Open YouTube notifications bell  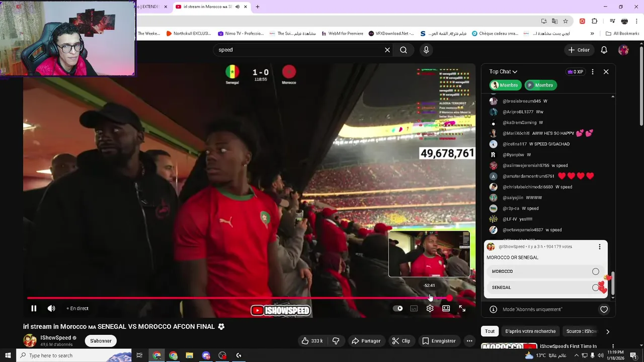604,50
